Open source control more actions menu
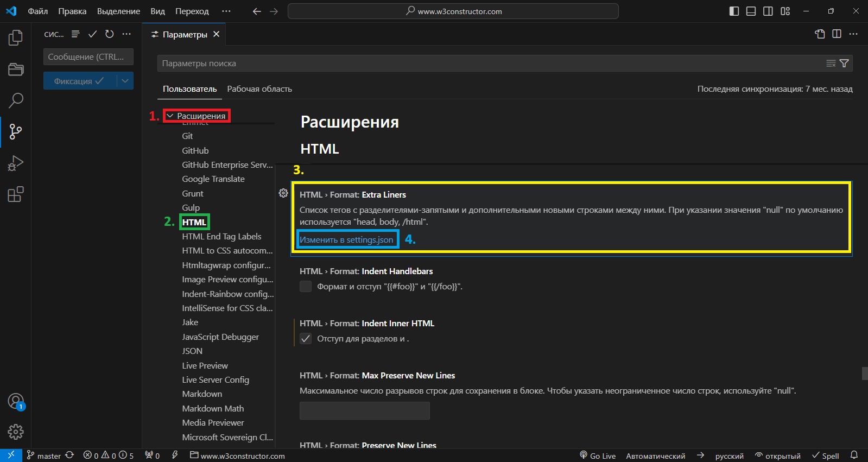This screenshot has width=868, height=462. click(126, 34)
